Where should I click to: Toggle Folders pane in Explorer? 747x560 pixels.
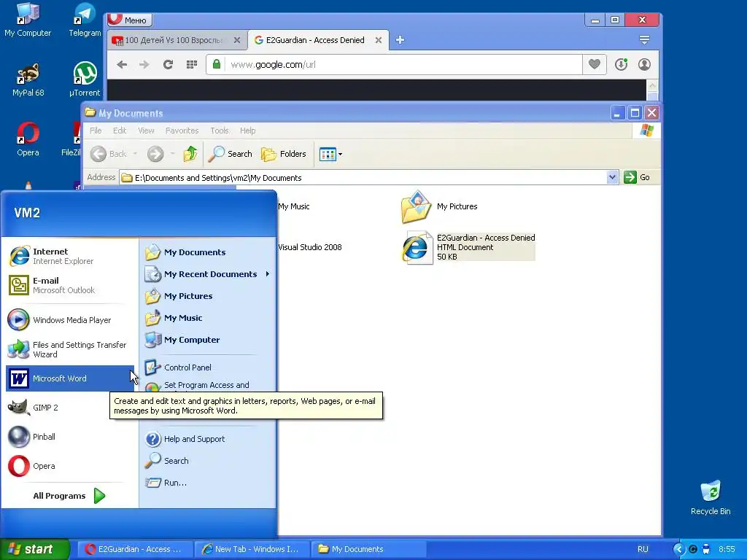pyautogui.click(x=284, y=154)
